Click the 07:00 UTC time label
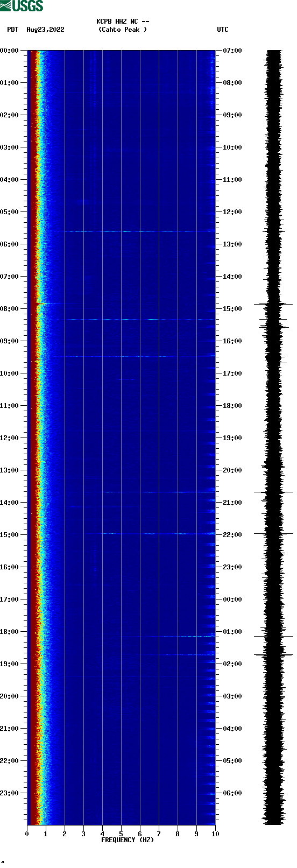Image resolution: width=297 pixels, height=868 pixels. point(232,51)
